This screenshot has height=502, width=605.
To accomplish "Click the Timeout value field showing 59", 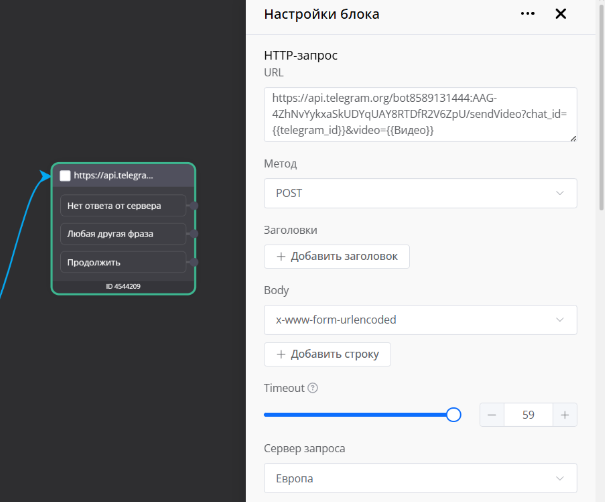I will pyautogui.click(x=528, y=415).
